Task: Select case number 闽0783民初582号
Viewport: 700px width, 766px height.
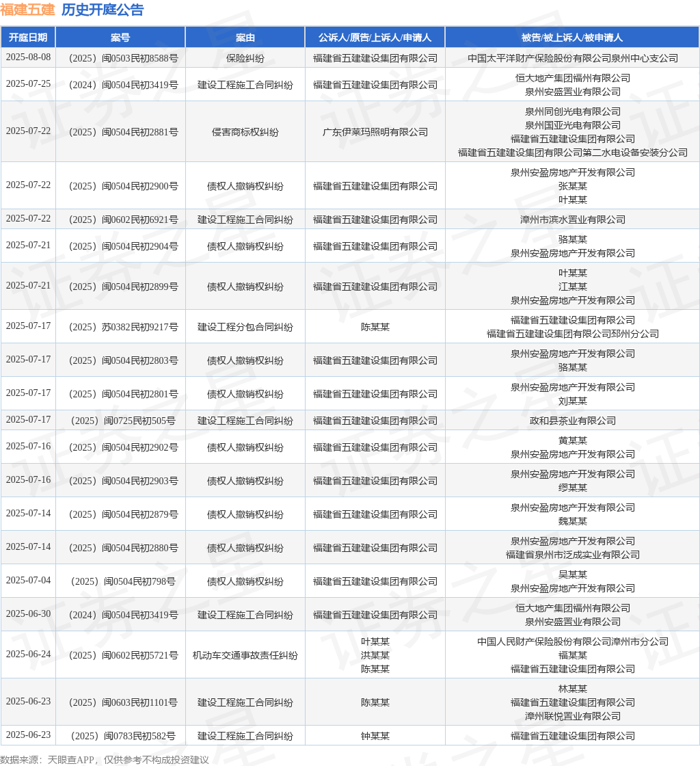Action: [124, 736]
